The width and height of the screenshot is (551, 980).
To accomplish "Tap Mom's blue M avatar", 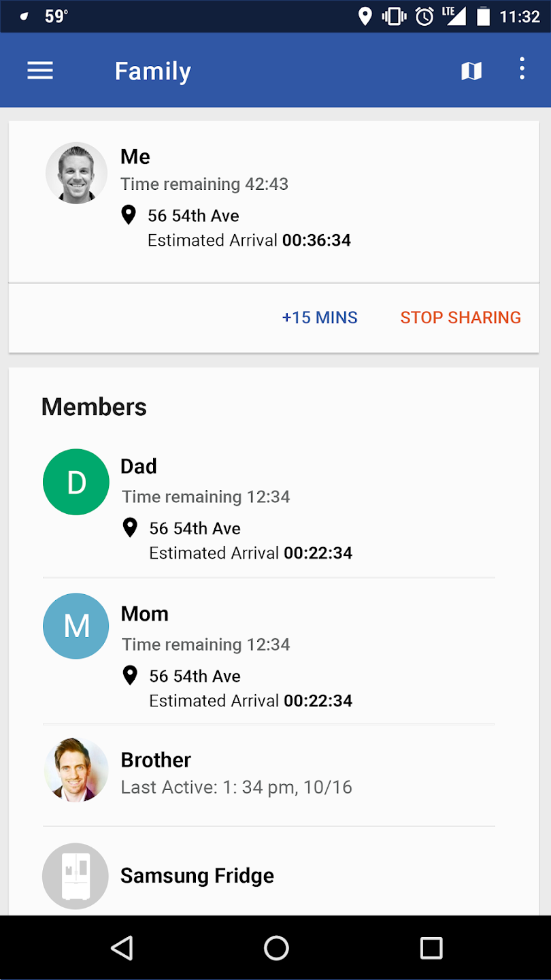I will 76,626.
